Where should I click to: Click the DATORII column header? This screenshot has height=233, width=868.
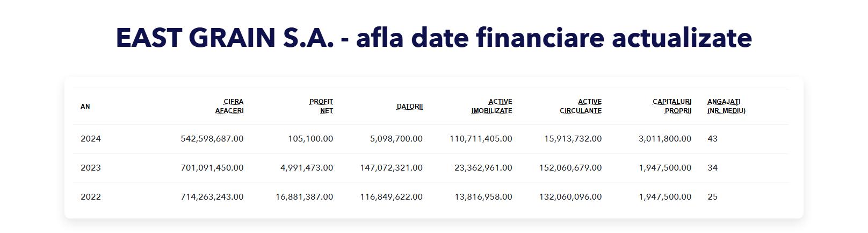pyautogui.click(x=409, y=107)
